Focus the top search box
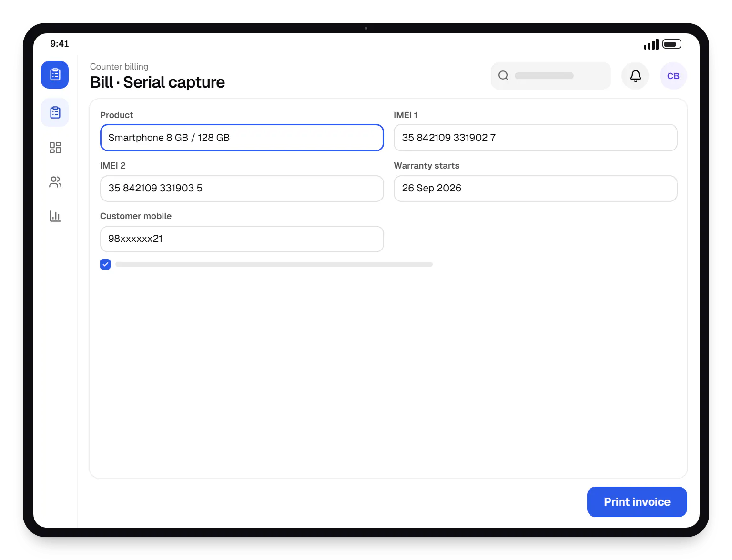The image size is (732, 560). point(551,76)
